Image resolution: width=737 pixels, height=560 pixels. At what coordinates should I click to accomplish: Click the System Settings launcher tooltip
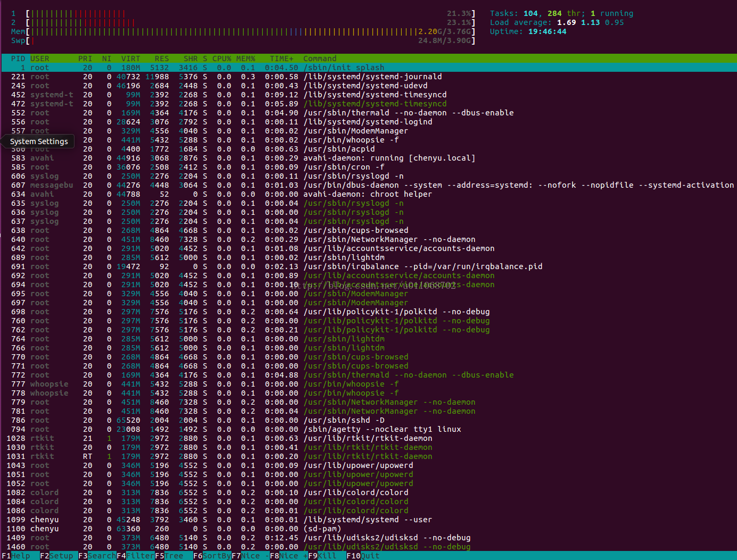point(39,141)
